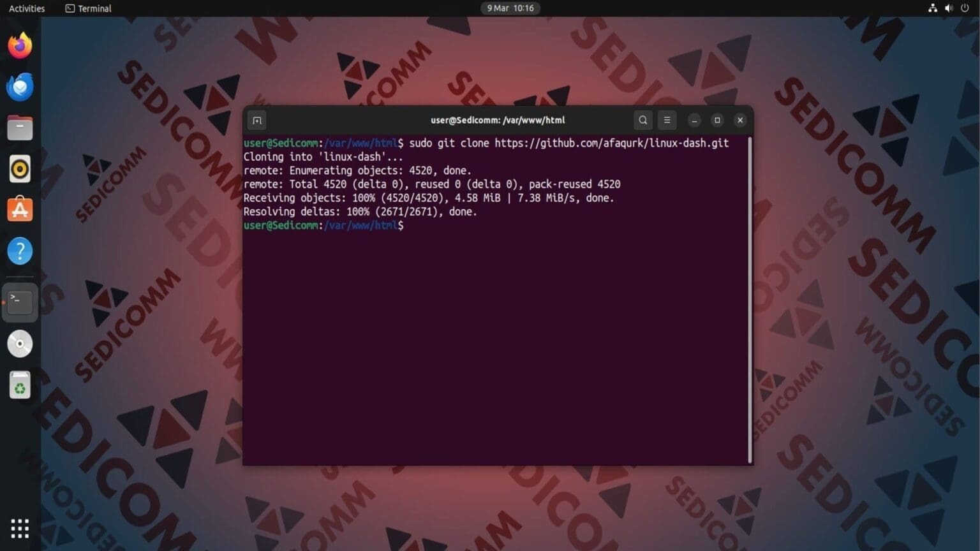Click the terminal vertical scrollbar
This screenshot has height=551, width=980.
750,298
